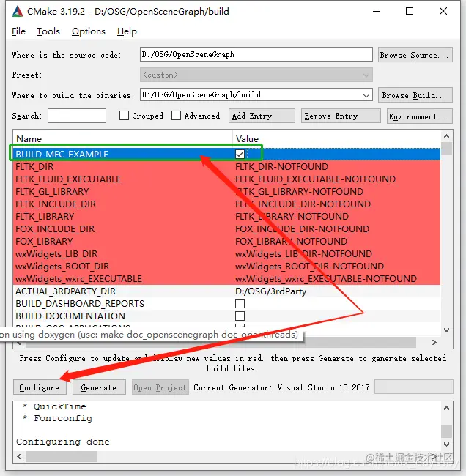466x476 pixels.
Task: Click the FLTK_DIR-NOTFOUND value cell
Action: point(281,167)
